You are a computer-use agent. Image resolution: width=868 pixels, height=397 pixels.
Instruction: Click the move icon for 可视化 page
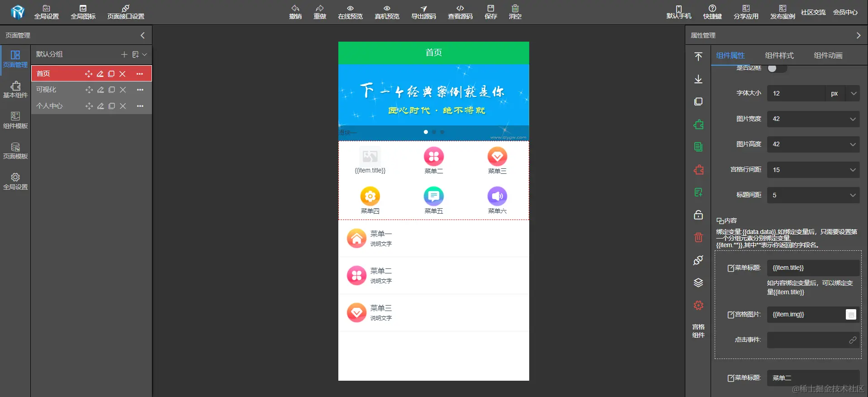click(89, 90)
